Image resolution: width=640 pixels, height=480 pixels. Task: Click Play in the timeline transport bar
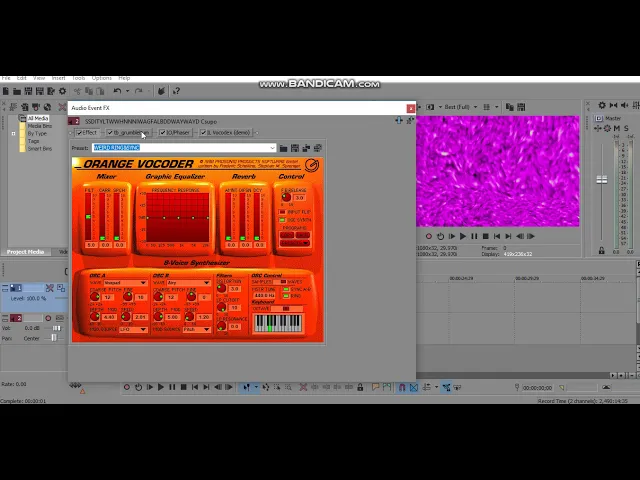pos(161,387)
